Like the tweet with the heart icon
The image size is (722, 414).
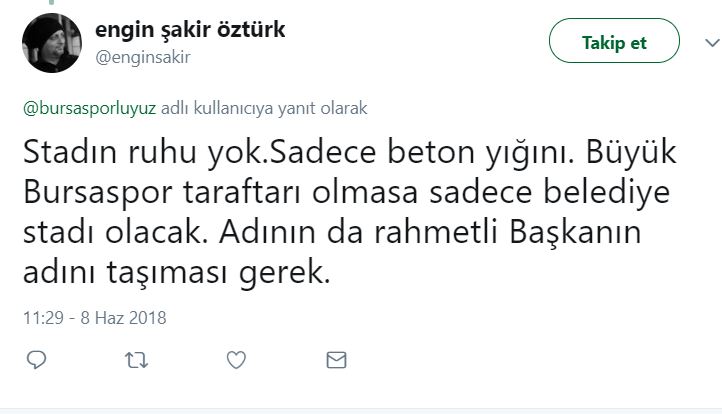click(x=236, y=360)
